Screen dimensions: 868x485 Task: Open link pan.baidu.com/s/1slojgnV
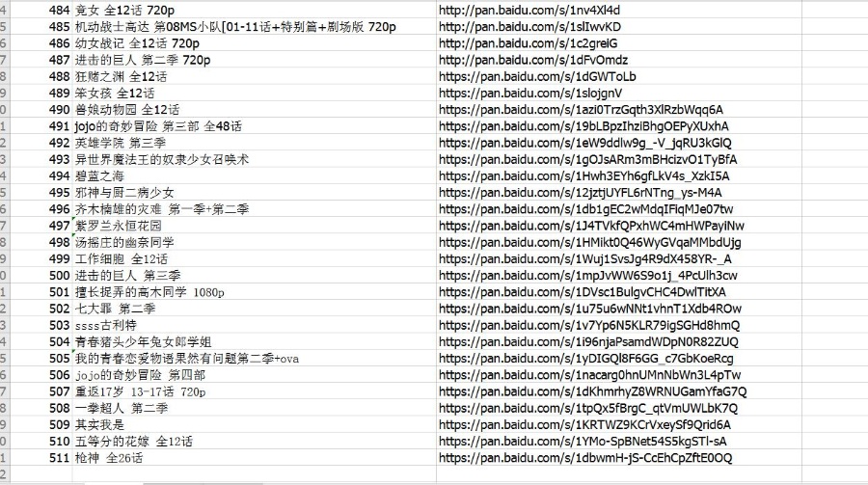[530, 93]
